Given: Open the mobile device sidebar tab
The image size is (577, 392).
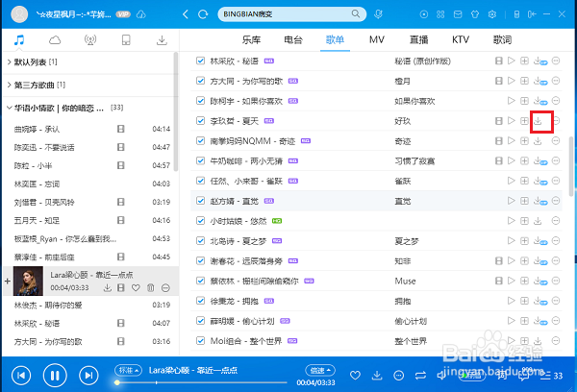Looking at the screenshot, I should click(x=126, y=39).
